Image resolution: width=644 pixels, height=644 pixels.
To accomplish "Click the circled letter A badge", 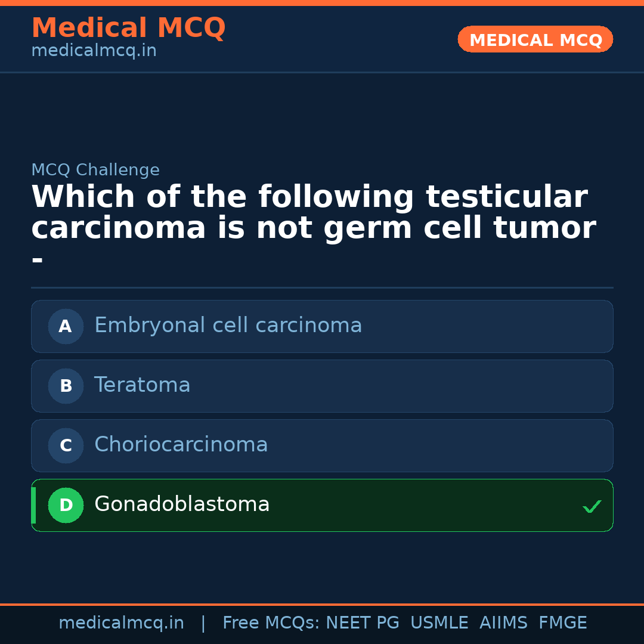I will click(66, 326).
